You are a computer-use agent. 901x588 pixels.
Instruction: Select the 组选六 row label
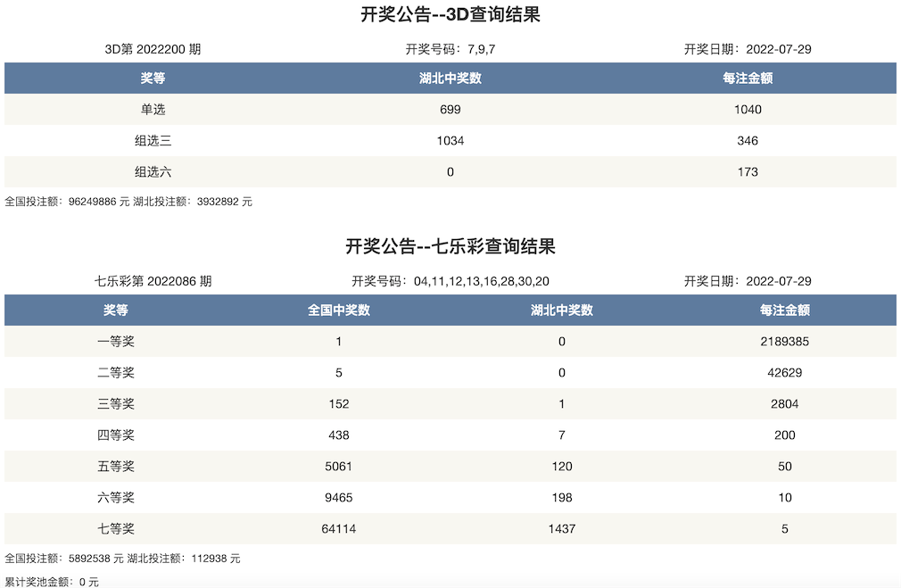click(153, 172)
